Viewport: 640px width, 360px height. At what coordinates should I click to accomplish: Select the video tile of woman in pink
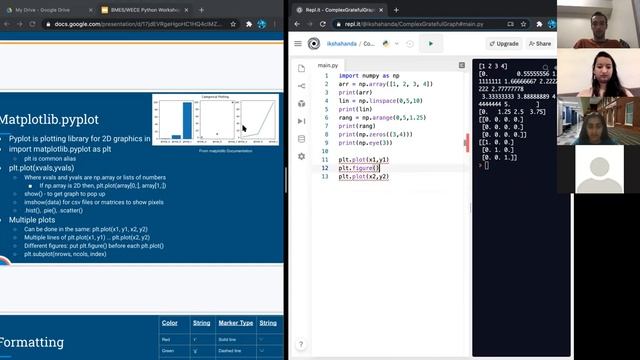click(x=598, y=73)
